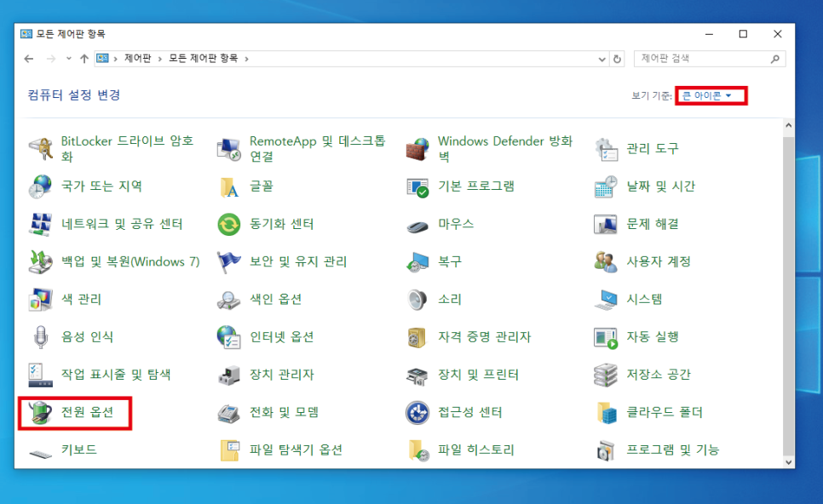823x504 pixels.
Task: Click the 장치 관리자 icon
Action: (x=229, y=375)
